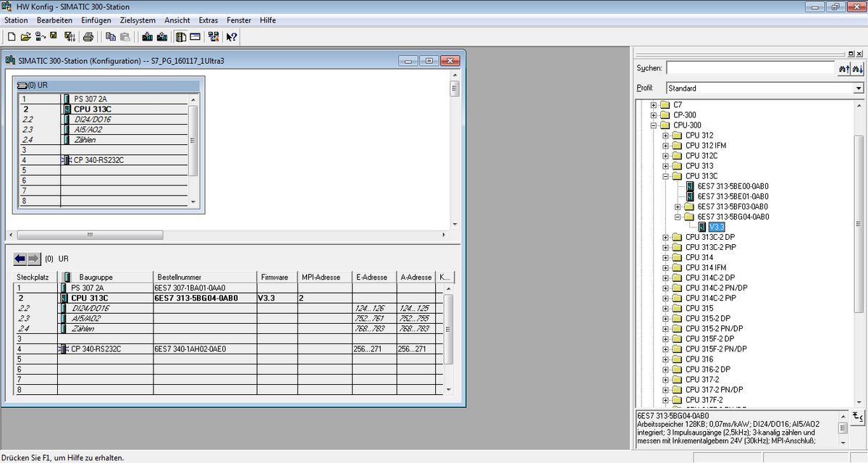The width and height of the screenshot is (868, 463).
Task: Collapse the CPU-300 catalog folder
Action: (654, 125)
